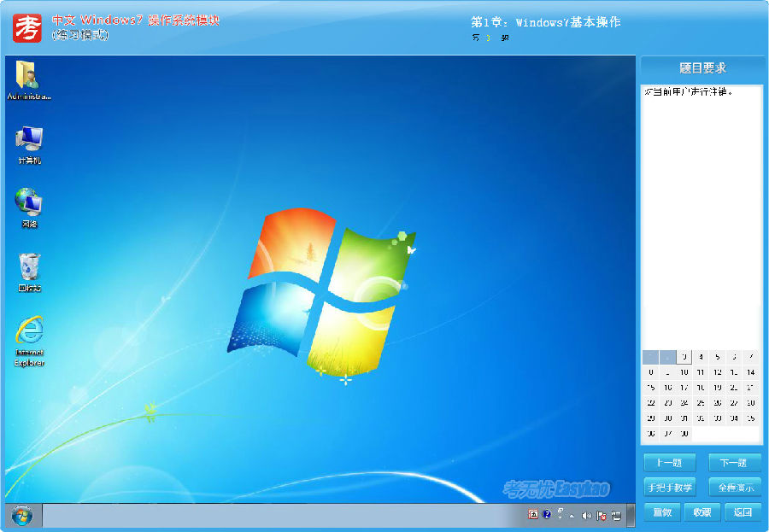Viewport: 769px width, 532px height.
Task: Select question number 34 in grid
Action: [x=734, y=418]
